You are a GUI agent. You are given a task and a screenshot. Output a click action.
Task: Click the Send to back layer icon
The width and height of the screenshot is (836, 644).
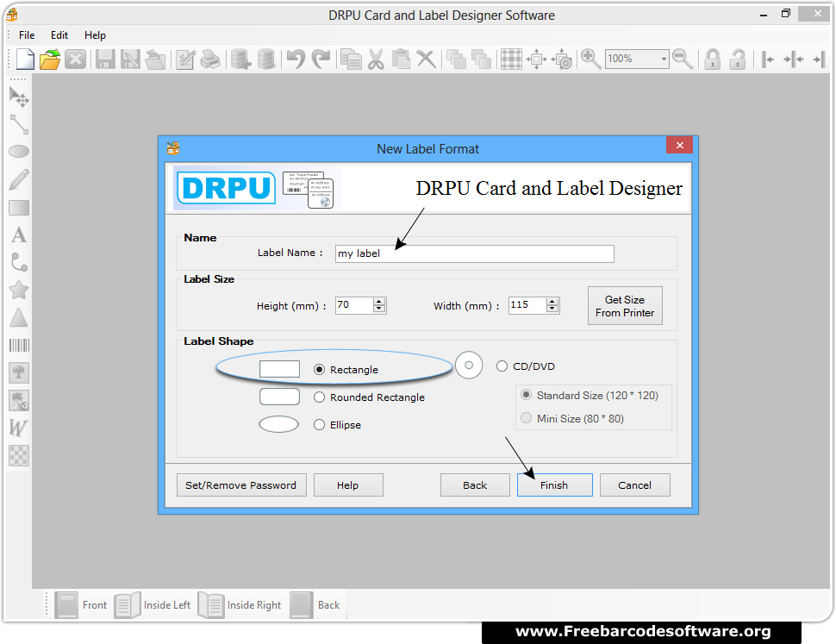(x=481, y=59)
